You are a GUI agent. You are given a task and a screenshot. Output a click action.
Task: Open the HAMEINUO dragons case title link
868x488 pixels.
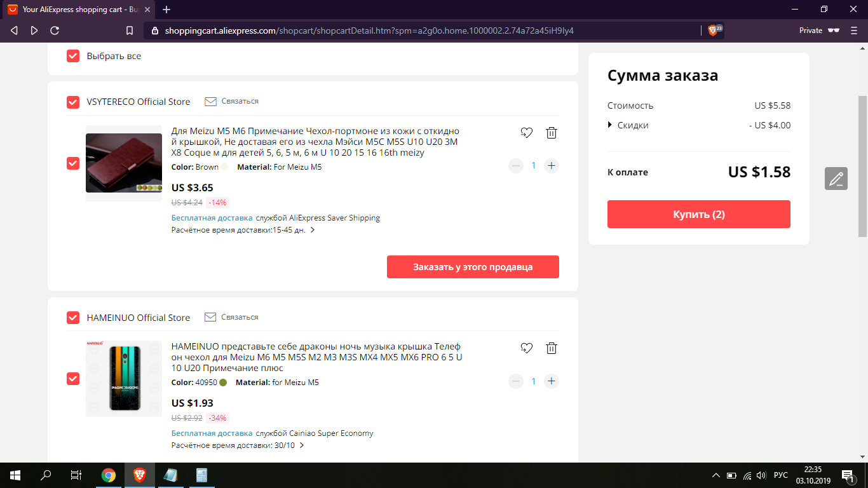click(x=317, y=357)
